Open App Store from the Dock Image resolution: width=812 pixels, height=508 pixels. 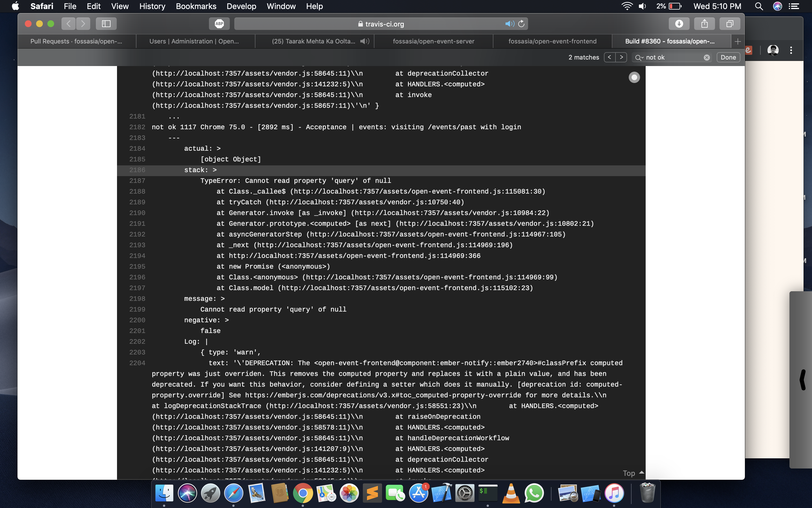tap(418, 493)
